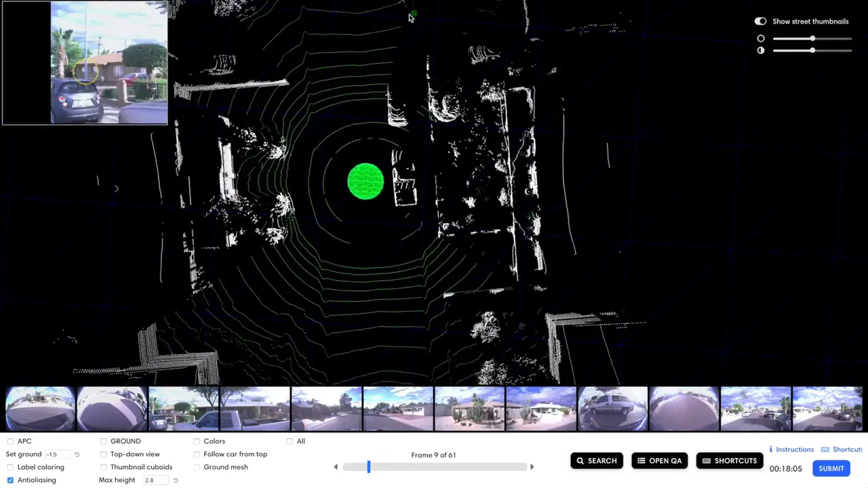Enable Follow car from top checkbox
This screenshot has width=868, height=488.
point(197,454)
